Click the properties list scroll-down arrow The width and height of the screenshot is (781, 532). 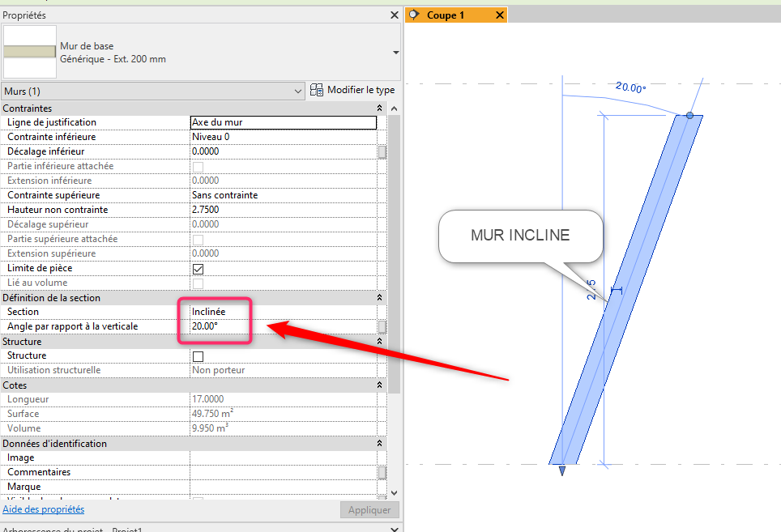coord(394,492)
